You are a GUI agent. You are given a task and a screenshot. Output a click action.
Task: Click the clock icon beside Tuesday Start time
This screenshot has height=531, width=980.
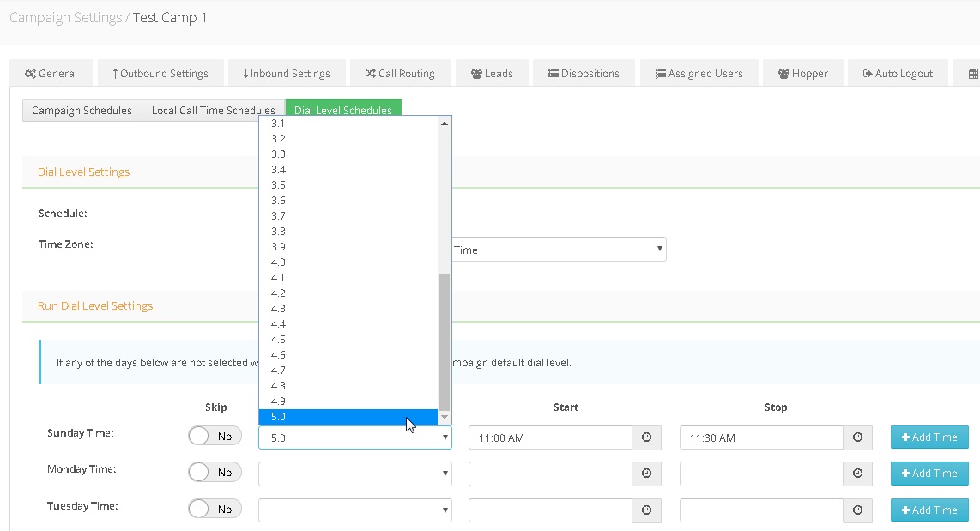click(x=646, y=510)
